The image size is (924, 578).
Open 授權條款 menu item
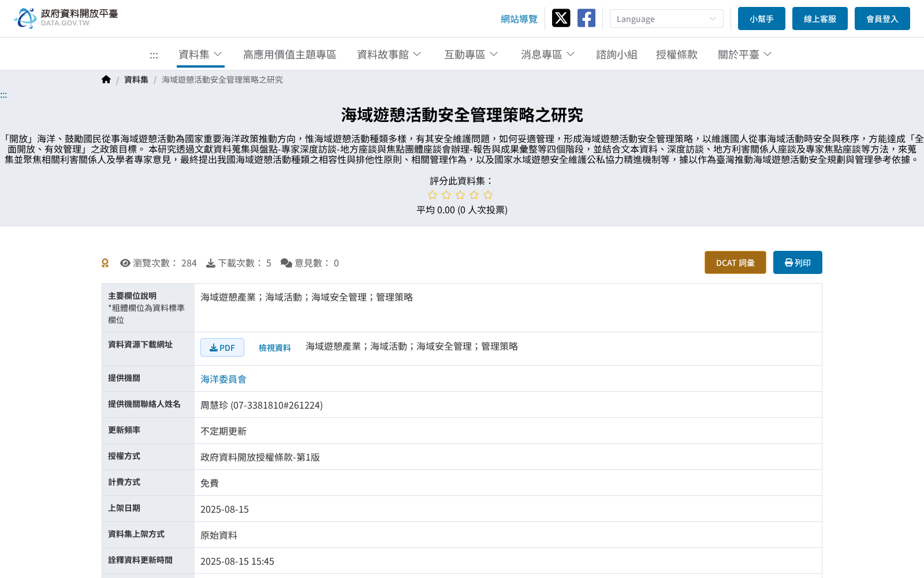tap(677, 54)
